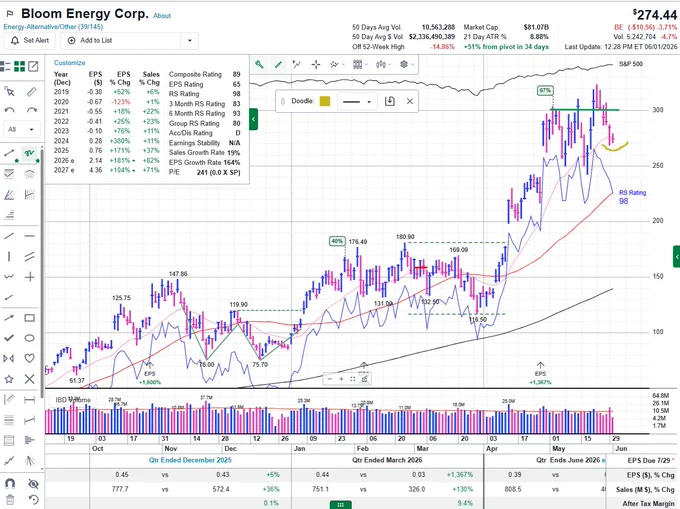Choose the star stamp tool
The height and width of the screenshot is (509, 680).
[9, 379]
